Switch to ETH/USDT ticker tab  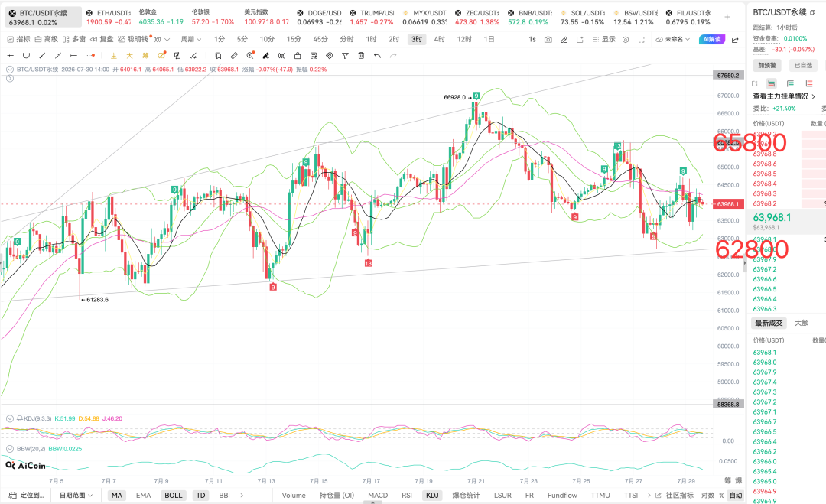coord(108,18)
